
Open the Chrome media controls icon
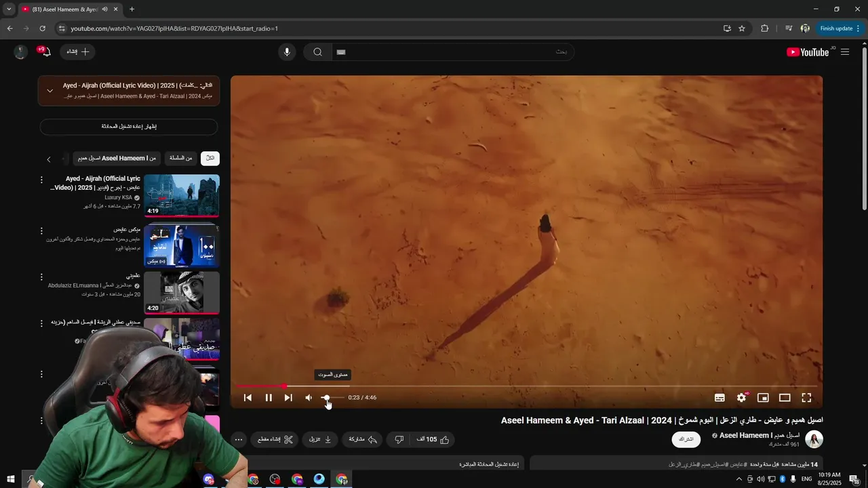[x=788, y=28]
